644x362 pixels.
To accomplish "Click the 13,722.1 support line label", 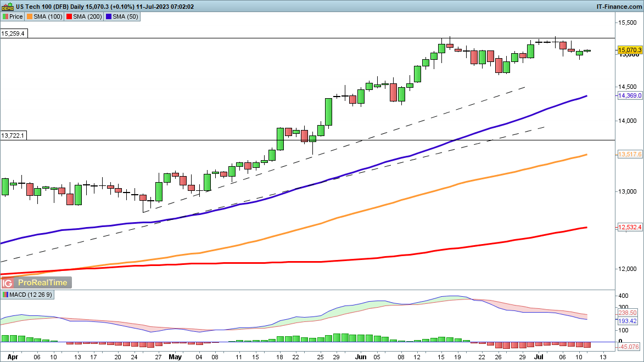I will [14, 135].
